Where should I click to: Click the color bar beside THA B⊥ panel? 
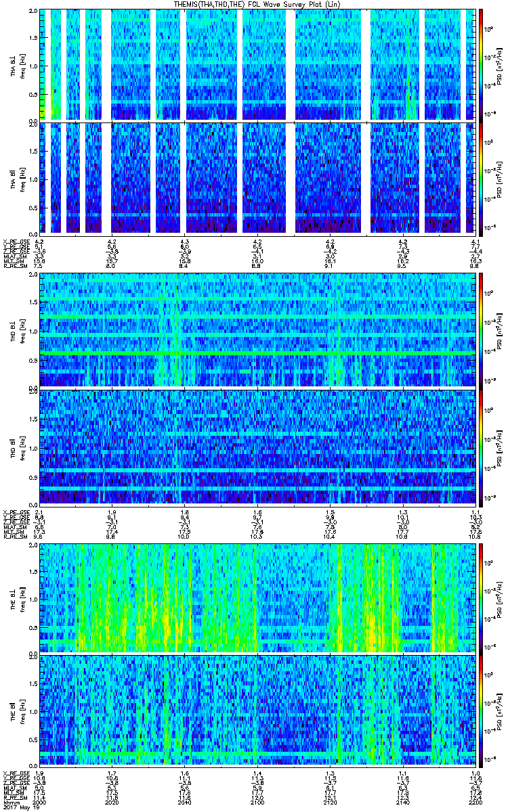click(482, 64)
